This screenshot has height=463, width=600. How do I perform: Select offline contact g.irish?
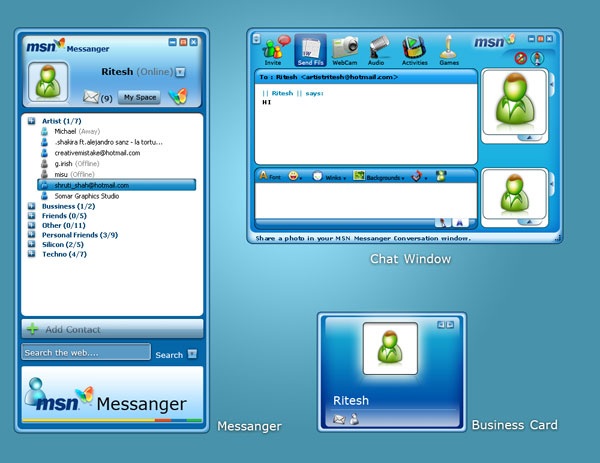pyautogui.click(x=77, y=163)
